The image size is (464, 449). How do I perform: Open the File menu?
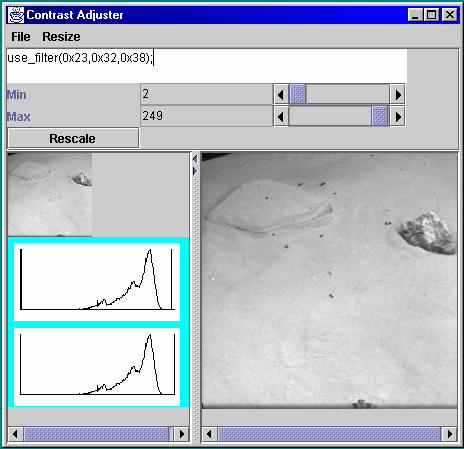(21, 37)
